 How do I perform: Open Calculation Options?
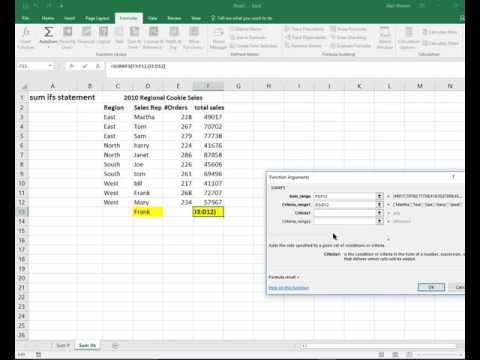408,38
